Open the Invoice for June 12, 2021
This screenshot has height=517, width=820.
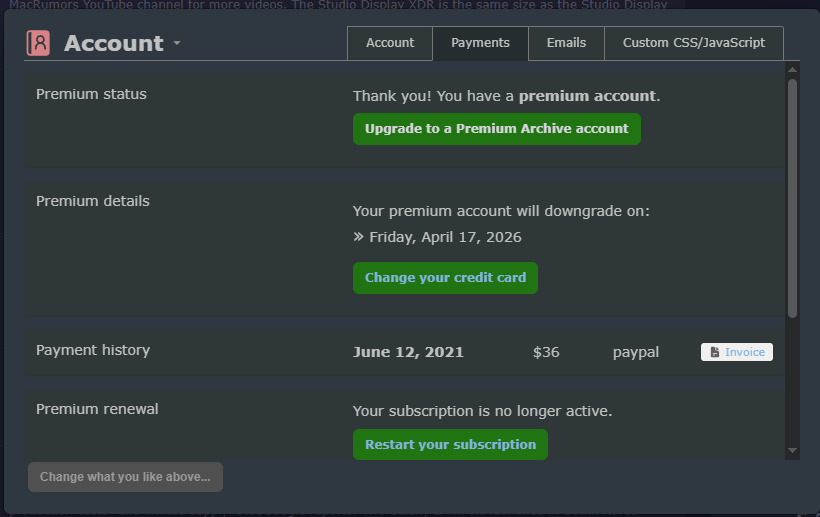(737, 352)
